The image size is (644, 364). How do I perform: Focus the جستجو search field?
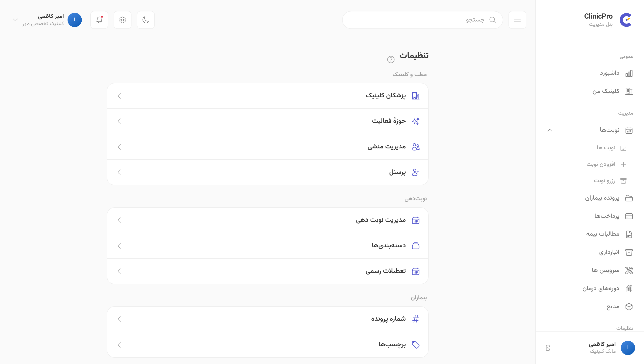[422, 20]
